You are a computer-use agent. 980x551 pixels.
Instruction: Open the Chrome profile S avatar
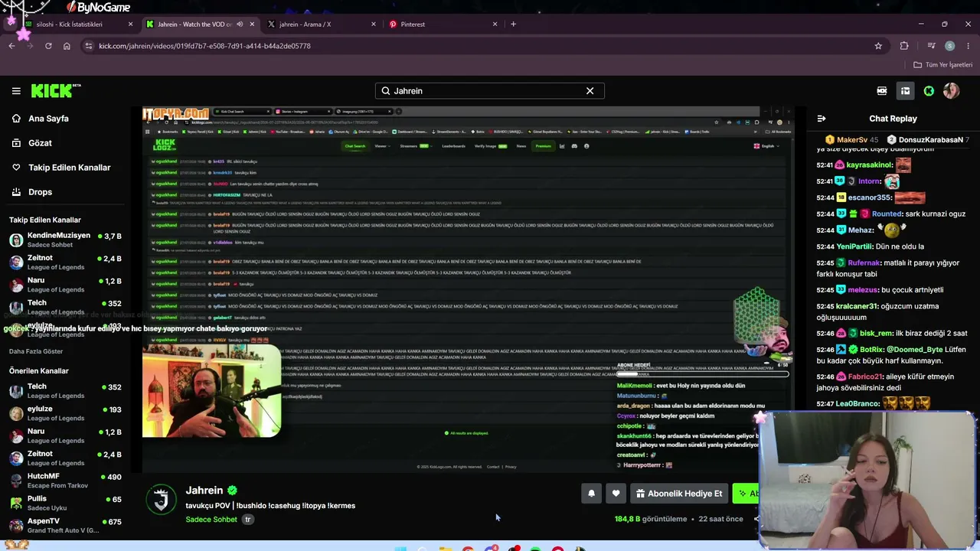(949, 46)
